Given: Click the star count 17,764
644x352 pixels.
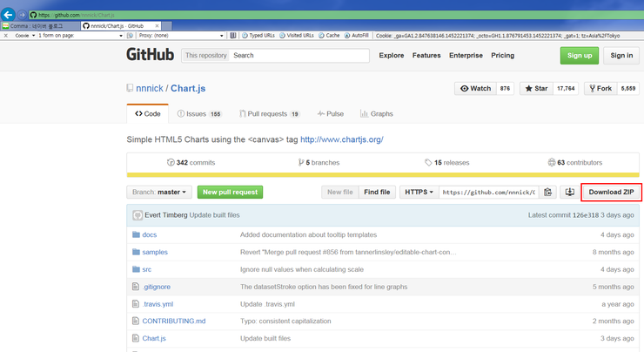Looking at the screenshot, I should tap(566, 88).
